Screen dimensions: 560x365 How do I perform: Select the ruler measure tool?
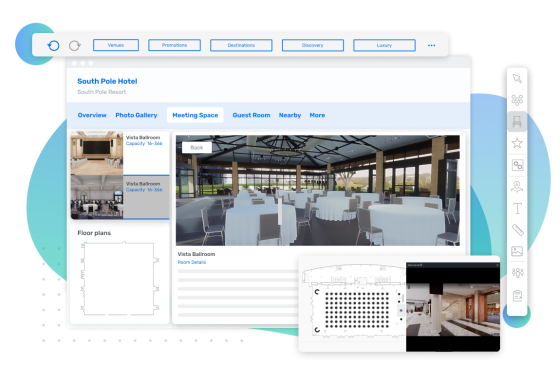coord(517,230)
